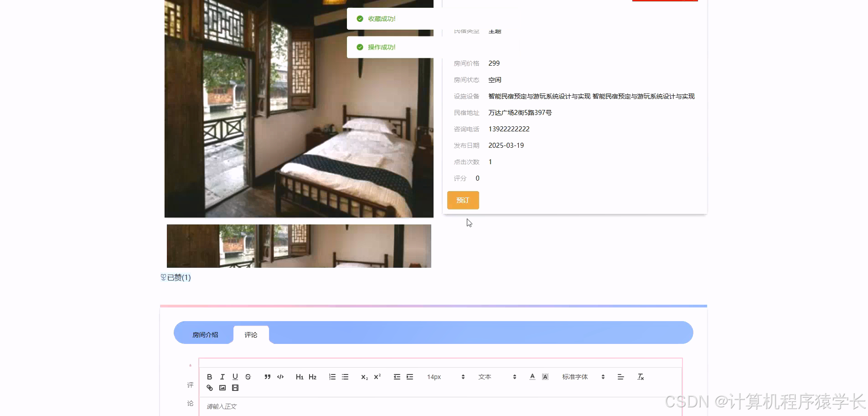Apply italic formatting
The image size is (868, 416).
(222, 376)
